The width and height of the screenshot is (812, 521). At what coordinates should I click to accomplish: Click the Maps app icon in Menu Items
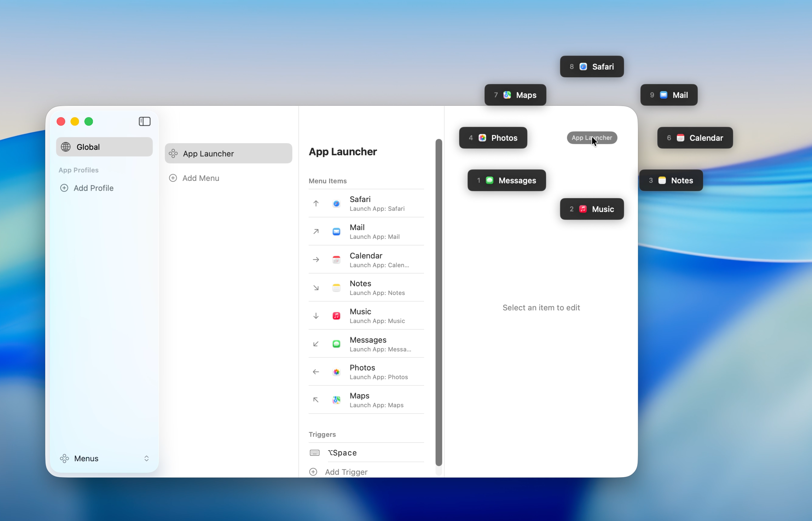pyautogui.click(x=336, y=400)
